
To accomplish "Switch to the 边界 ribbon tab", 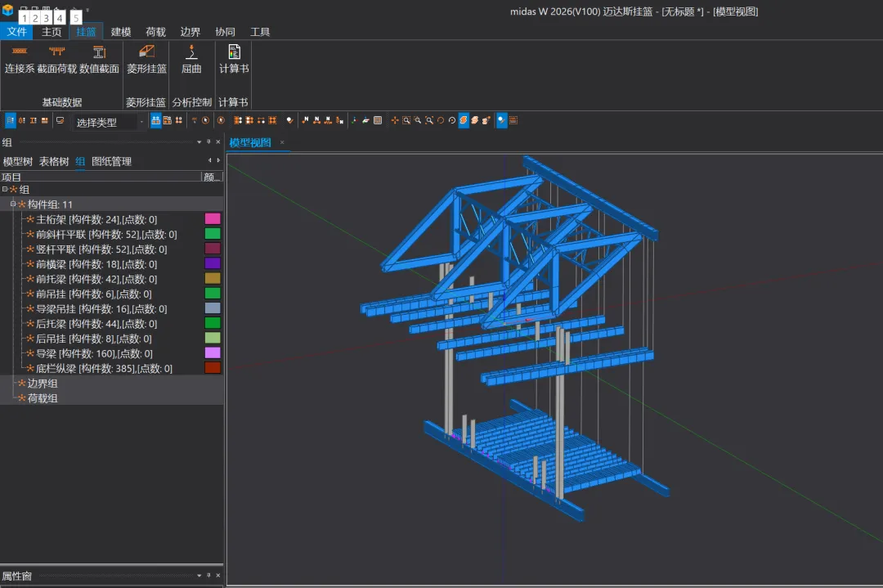I will point(190,32).
